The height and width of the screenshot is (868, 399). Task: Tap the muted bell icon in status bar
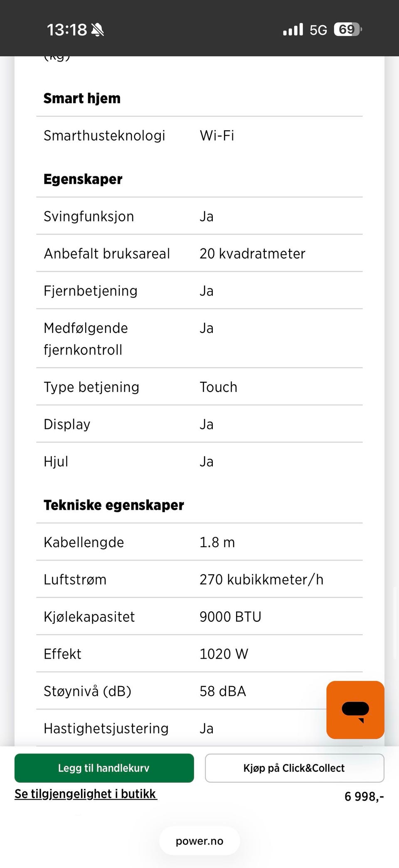coord(98,30)
